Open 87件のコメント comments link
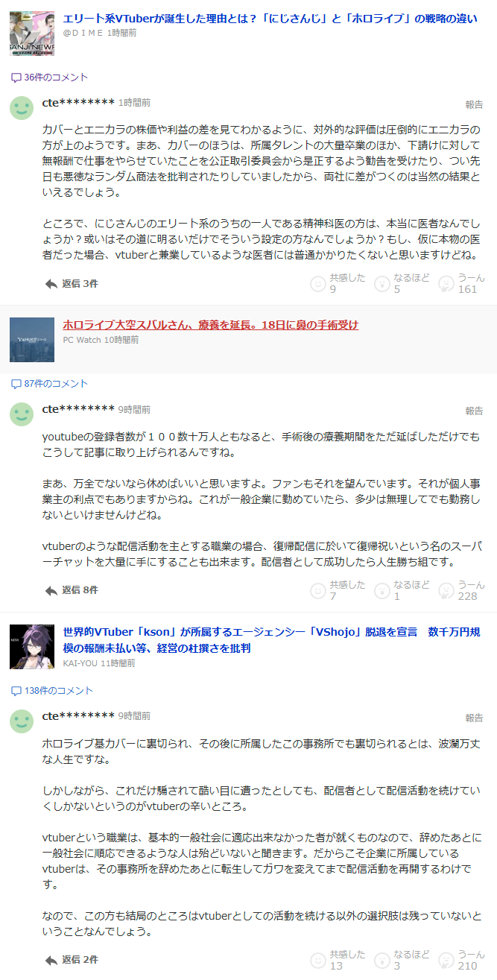 coord(49,384)
